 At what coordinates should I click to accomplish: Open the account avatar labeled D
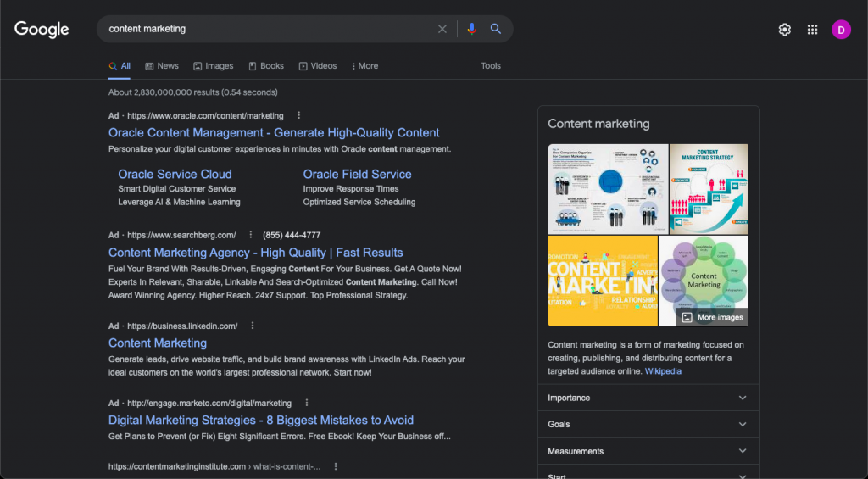click(x=841, y=30)
